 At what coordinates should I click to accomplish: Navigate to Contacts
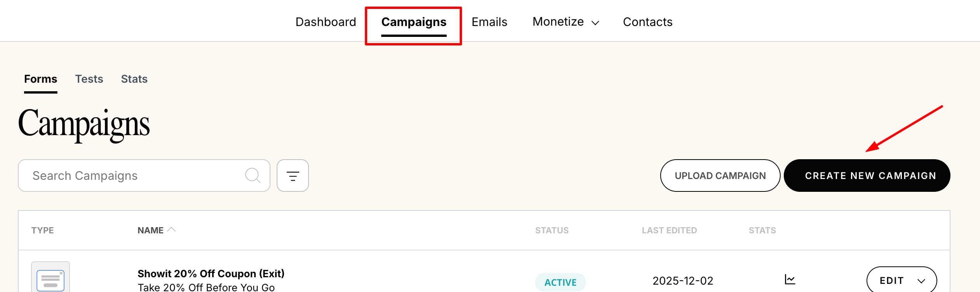point(647,22)
